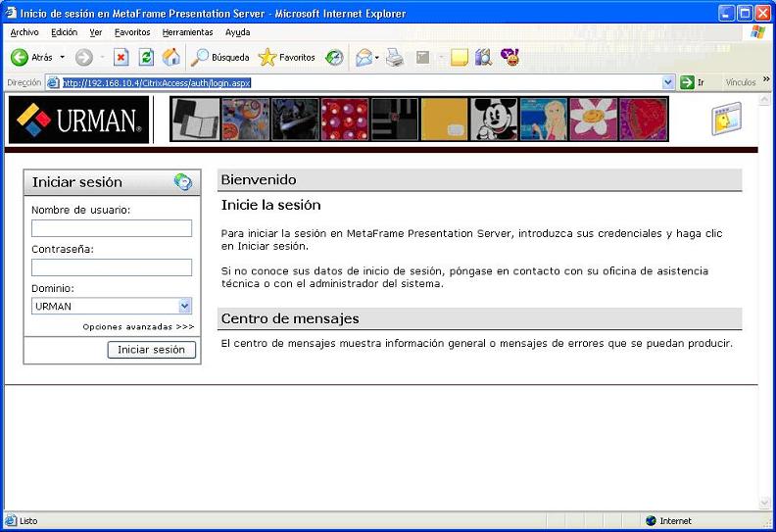Image resolution: width=776 pixels, height=532 pixels.
Task: Click the Windows flag logo throbber
Action: point(757,32)
